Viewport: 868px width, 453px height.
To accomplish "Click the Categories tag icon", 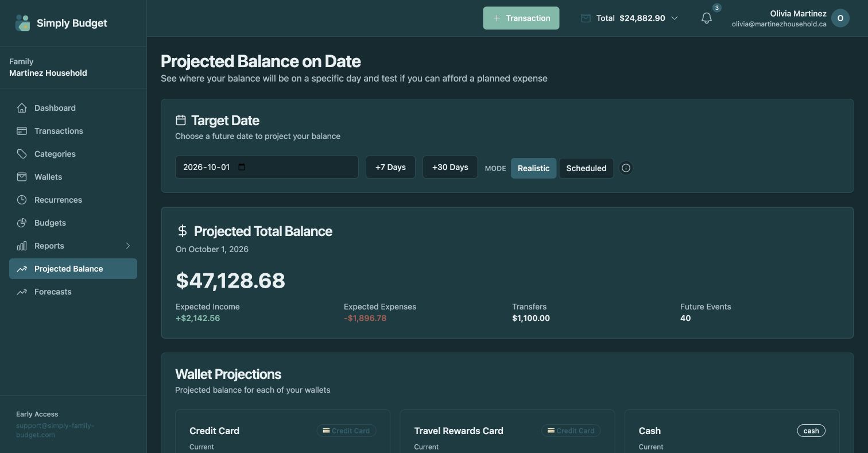I will pyautogui.click(x=22, y=154).
